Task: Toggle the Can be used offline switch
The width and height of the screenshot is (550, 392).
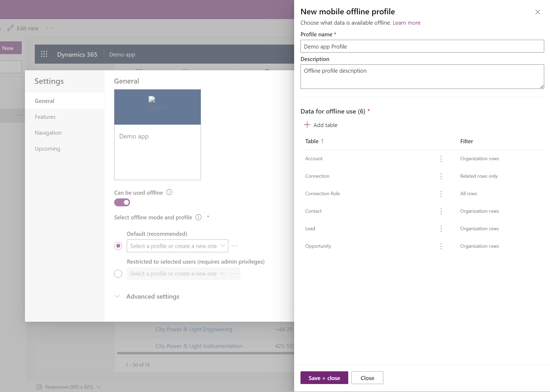Action: [x=122, y=202]
